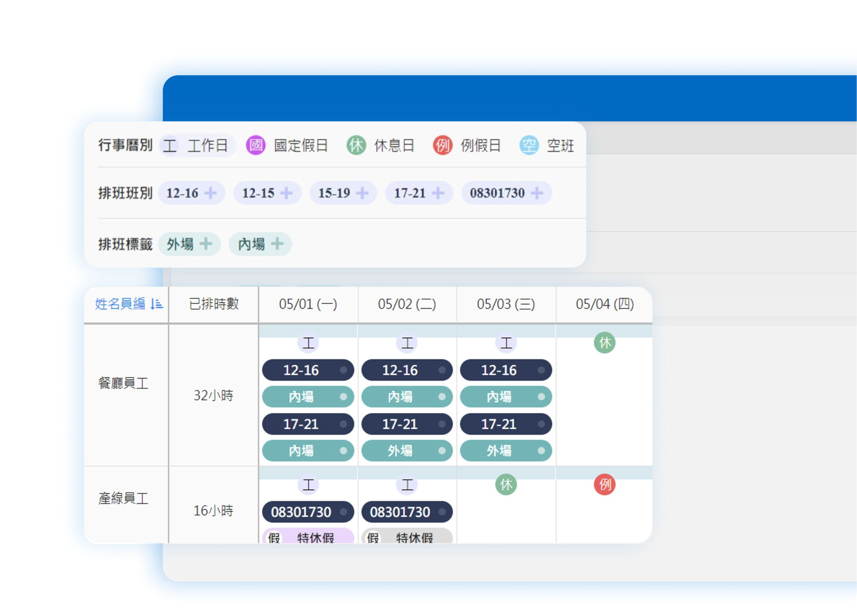Screen dimensions: 857x616
Task: Click the 05/03 內場 tag chip
Action: [506, 397]
